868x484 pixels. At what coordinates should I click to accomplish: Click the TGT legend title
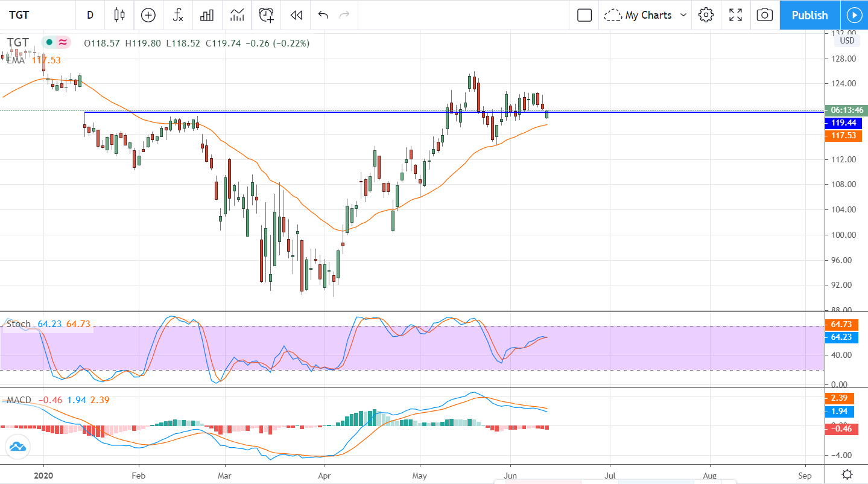pyautogui.click(x=17, y=42)
